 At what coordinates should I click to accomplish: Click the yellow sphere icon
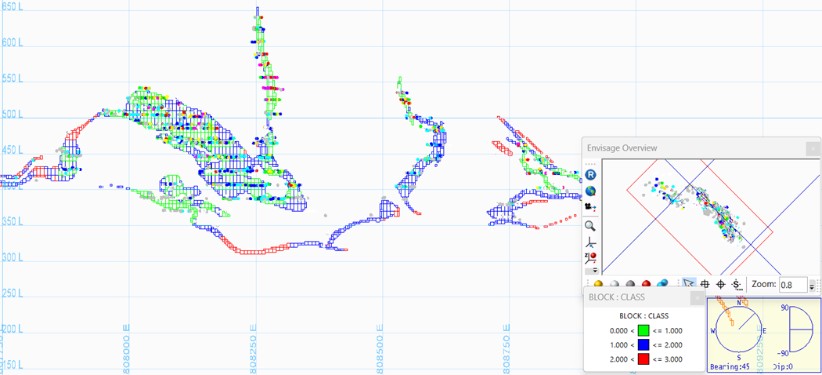[598, 284]
